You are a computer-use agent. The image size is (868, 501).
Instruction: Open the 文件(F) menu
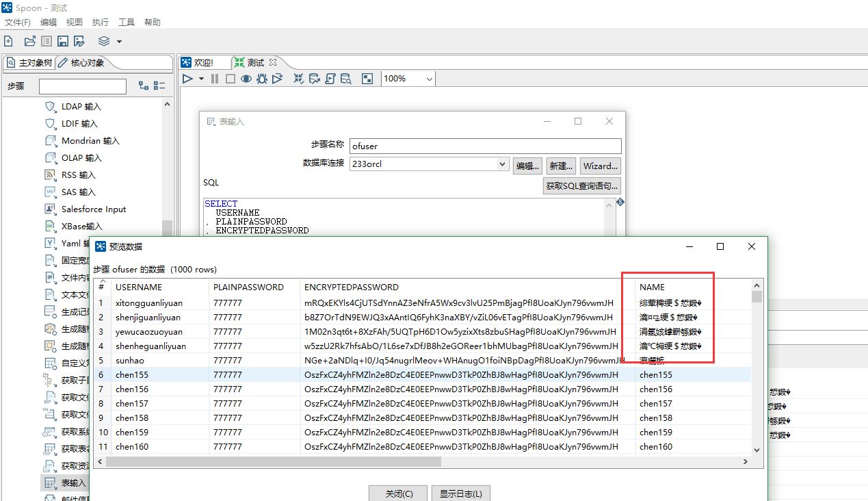coord(18,23)
